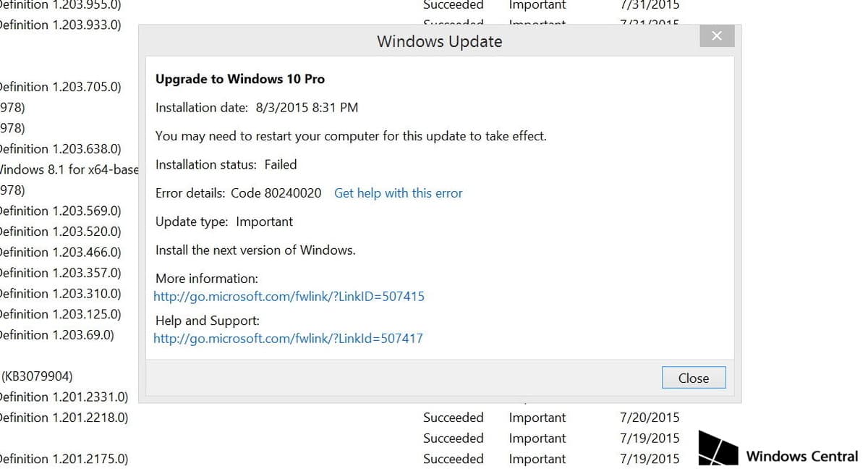Click the 'Upgrade to Windows 10 Pro' heading

(240, 79)
